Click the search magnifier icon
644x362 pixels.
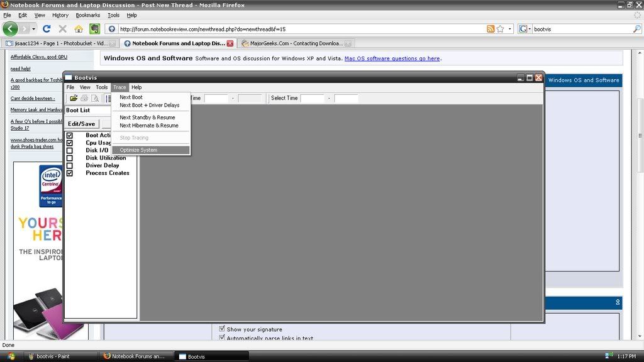click(x=636, y=29)
